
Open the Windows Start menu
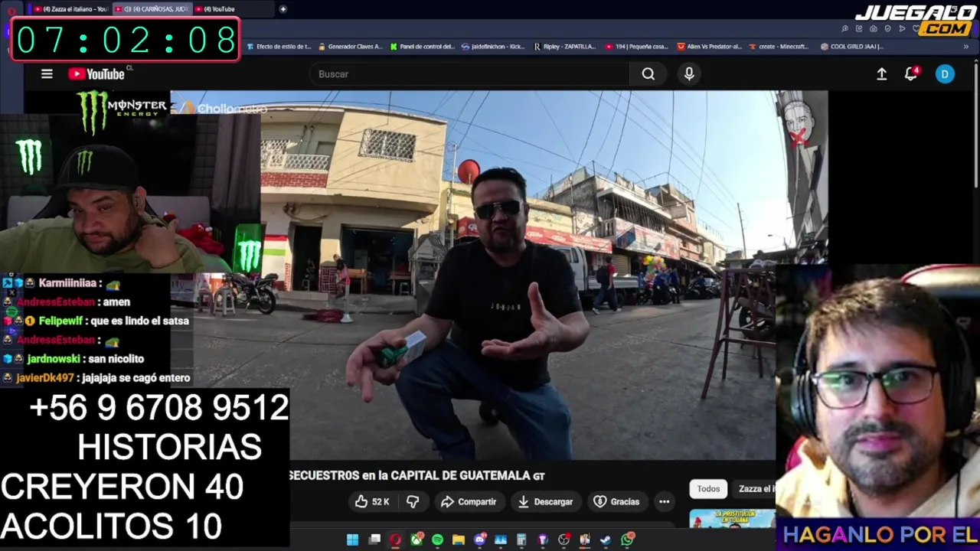[352, 540]
